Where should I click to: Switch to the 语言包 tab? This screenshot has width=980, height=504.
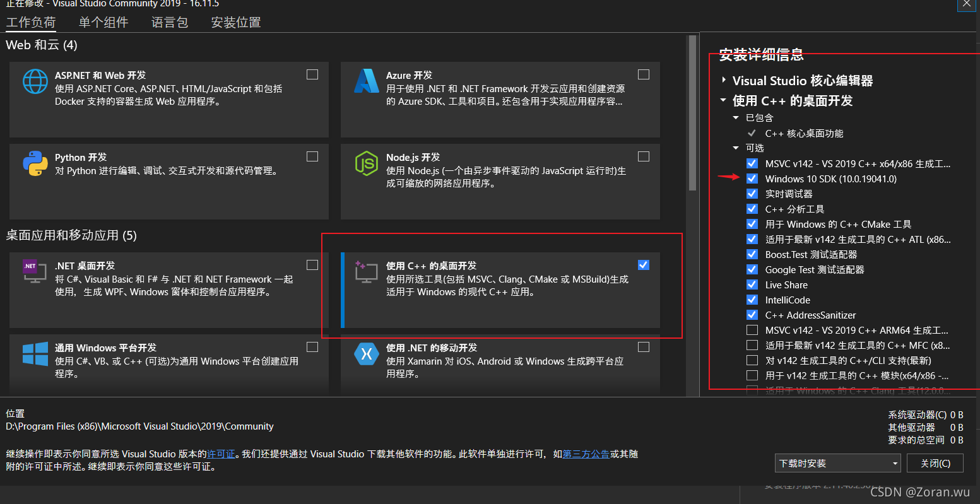click(x=170, y=23)
